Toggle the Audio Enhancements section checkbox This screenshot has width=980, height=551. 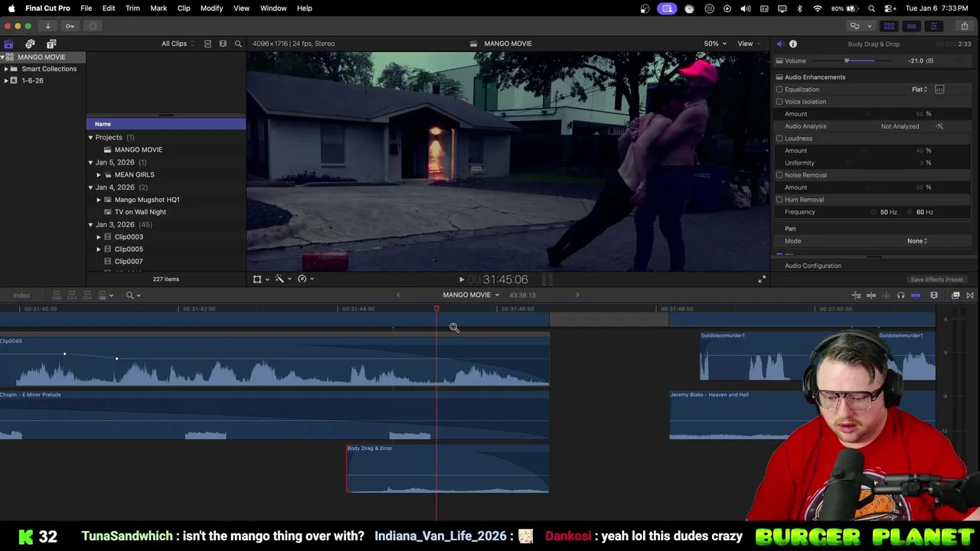point(779,77)
